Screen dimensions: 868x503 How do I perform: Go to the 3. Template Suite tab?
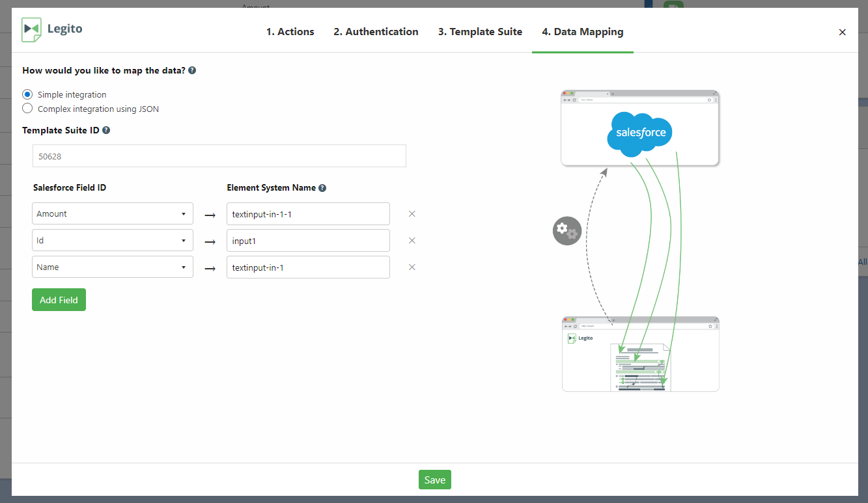click(480, 31)
